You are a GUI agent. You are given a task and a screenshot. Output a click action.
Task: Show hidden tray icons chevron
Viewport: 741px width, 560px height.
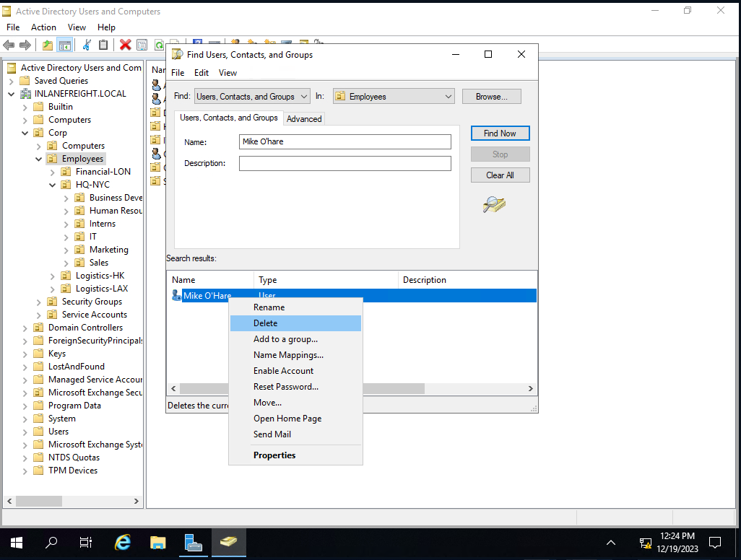click(611, 543)
